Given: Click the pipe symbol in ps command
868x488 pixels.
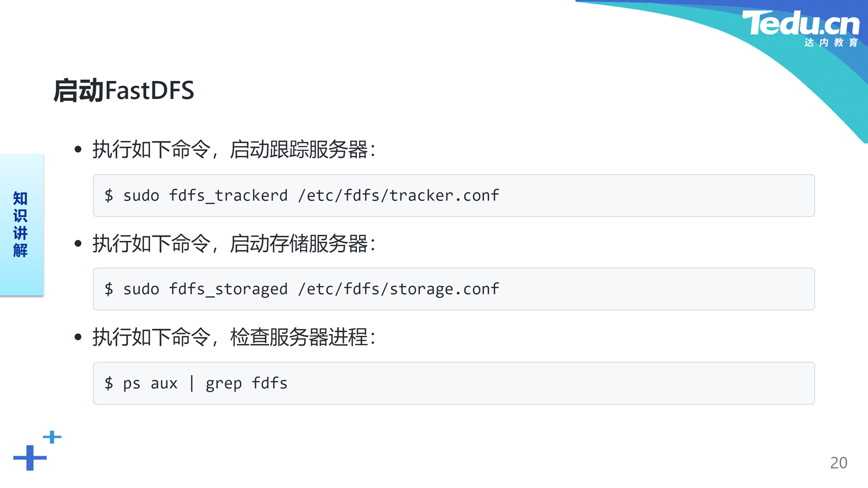Looking at the screenshot, I should click(192, 383).
